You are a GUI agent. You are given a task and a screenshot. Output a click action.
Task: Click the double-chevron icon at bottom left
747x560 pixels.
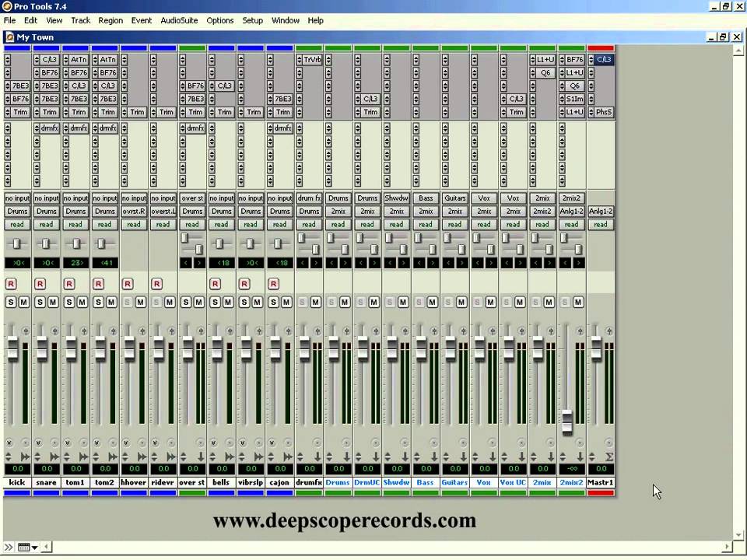click(x=9, y=547)
